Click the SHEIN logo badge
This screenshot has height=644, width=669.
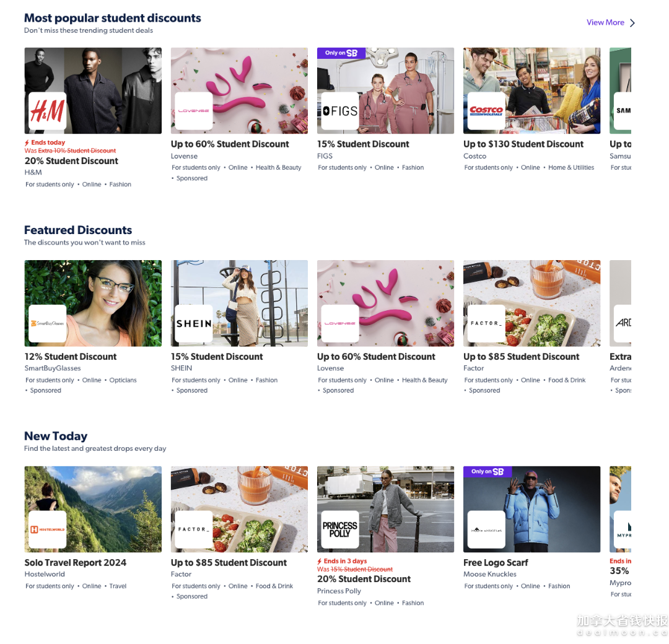click(194, 323)
